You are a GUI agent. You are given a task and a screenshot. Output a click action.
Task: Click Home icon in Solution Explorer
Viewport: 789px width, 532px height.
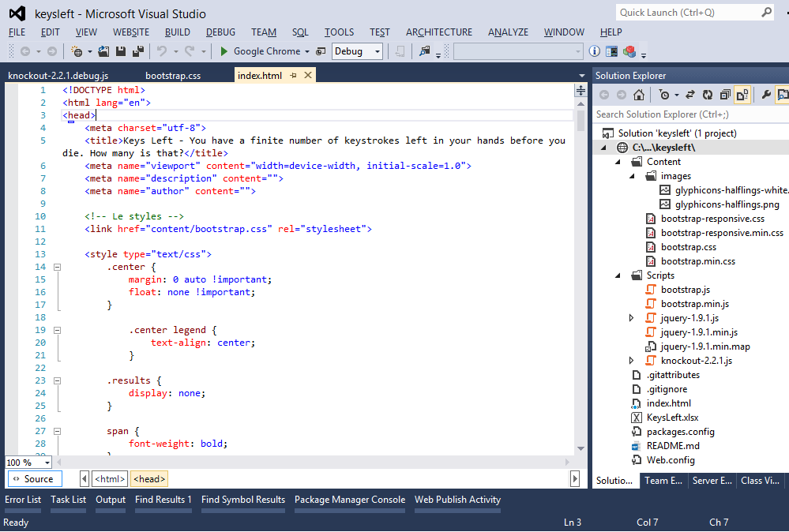(640, 95)
